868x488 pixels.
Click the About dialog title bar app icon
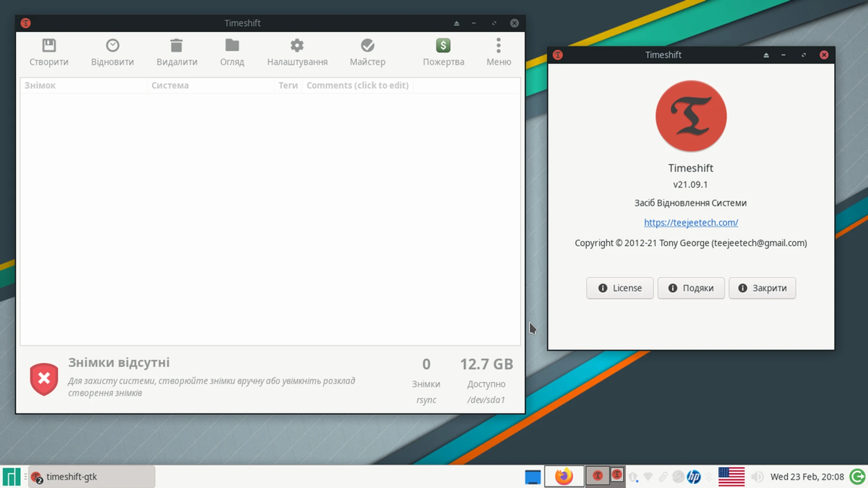[x=558, y=55]
